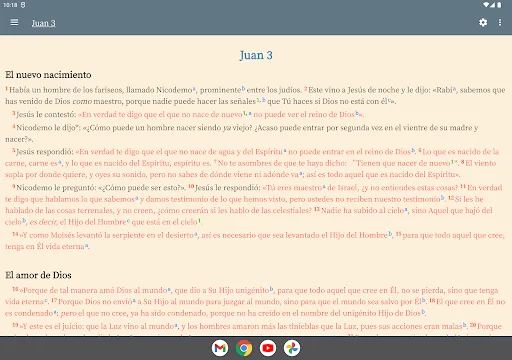Tap verse number 16 before Porque de tal manera
512x360 pixels.
(15, 289)
